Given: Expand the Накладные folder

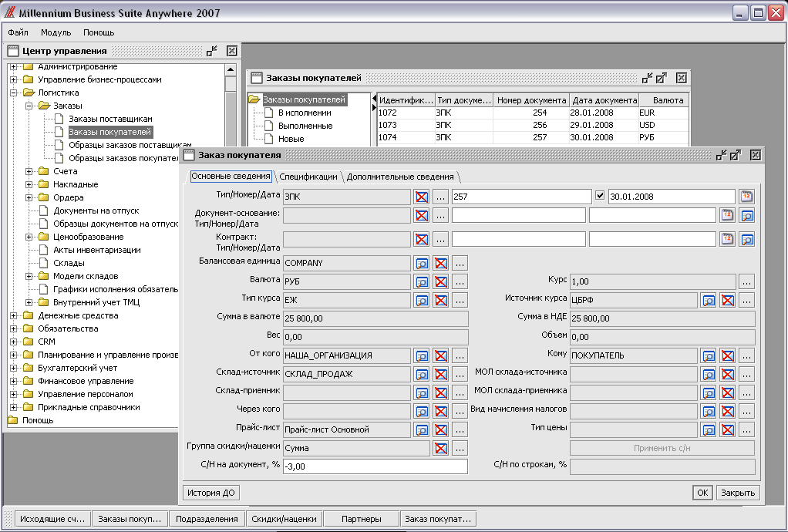Looking at the screenshot, I should (29, 184).
